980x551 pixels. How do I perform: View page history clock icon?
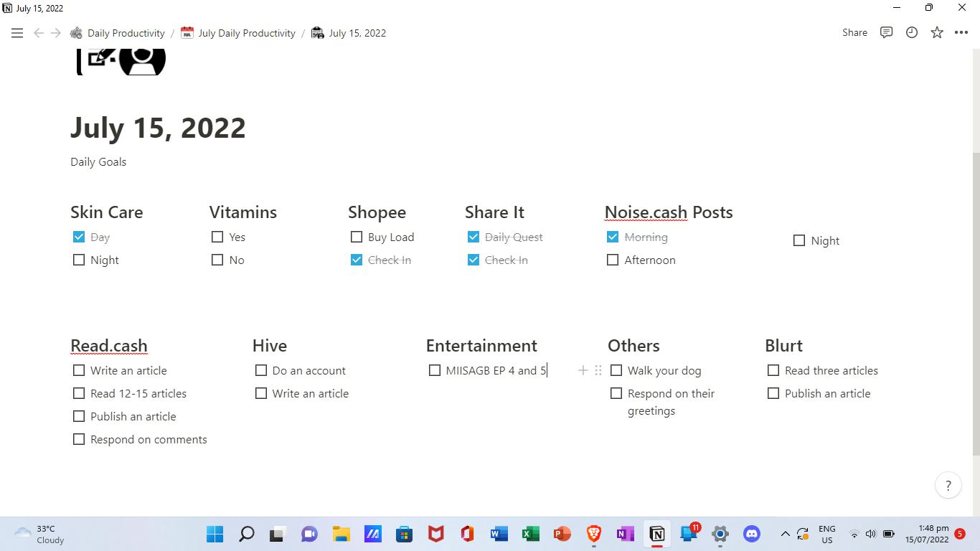click(x=912, y=33)
